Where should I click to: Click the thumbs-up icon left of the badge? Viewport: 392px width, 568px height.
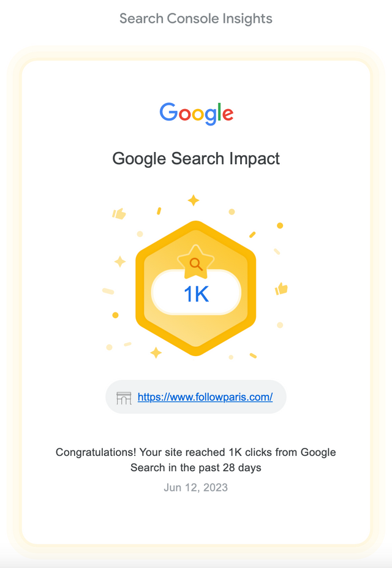coord(119,214)
